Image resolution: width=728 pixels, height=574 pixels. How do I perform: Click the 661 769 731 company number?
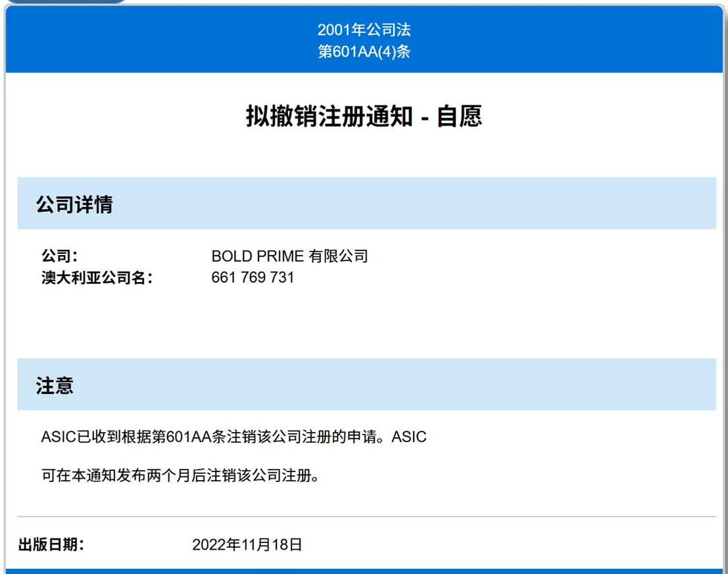[253, 277]
